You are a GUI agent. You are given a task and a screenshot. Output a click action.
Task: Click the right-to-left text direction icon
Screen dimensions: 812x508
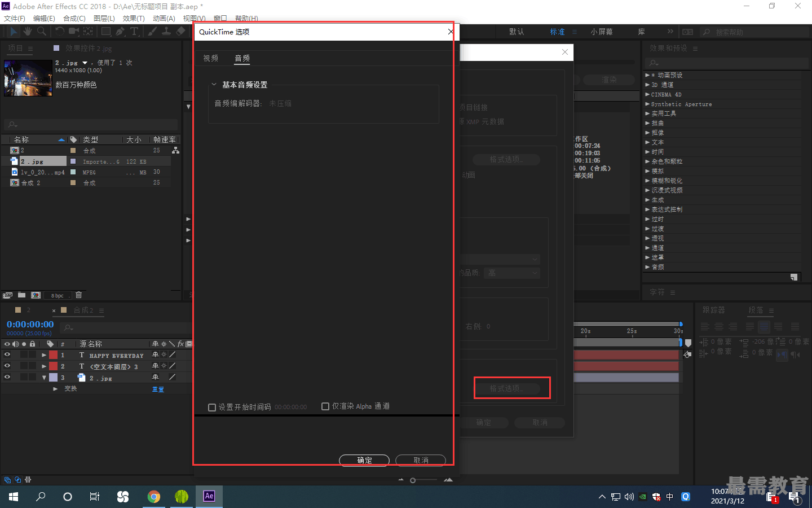tap(795, 355)
